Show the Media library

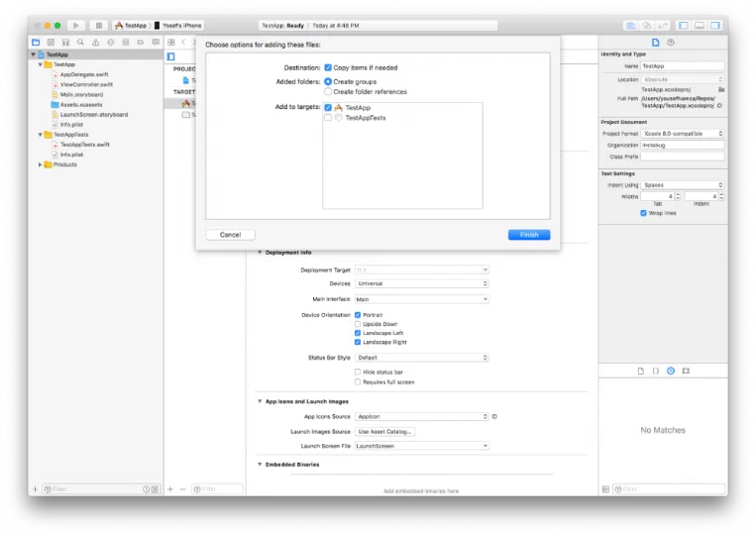point(686,371)
